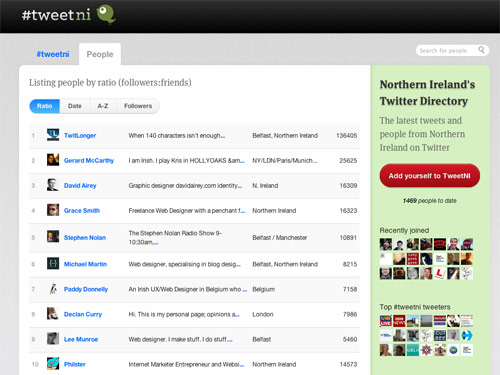Image resolution: width=500 pixels, height=375 pixels.
Task: Sort the list A-Z
Action: (x=103, y=106)
